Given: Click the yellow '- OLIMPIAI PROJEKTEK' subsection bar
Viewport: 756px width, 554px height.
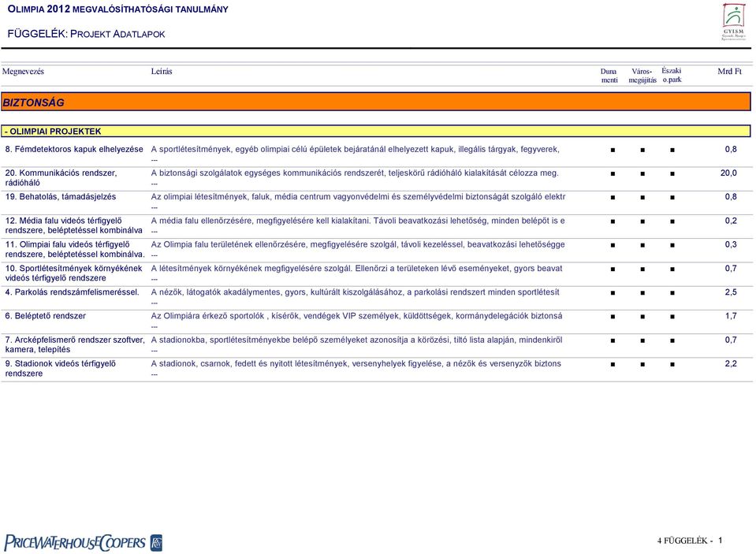Looking at the screenshot, I should (x=376, y=131).
